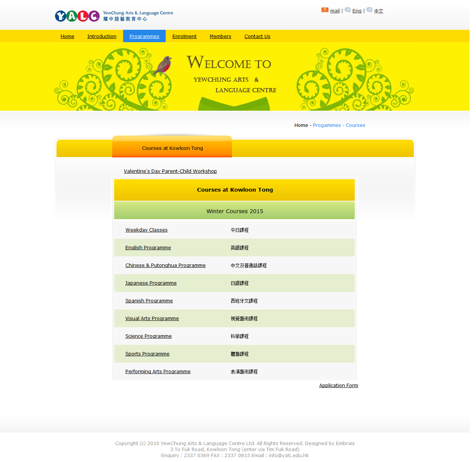
Task: Click the speech bubble icon beside 中文
Action: pos(369,10)
